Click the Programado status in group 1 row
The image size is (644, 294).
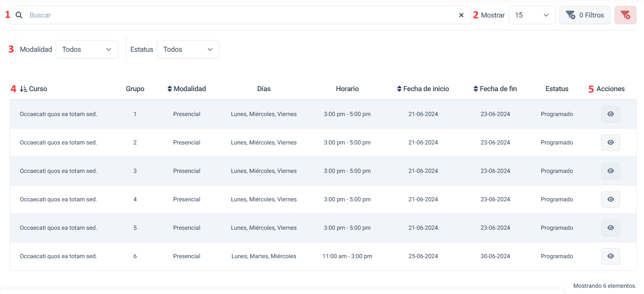[x=557, y=114]
